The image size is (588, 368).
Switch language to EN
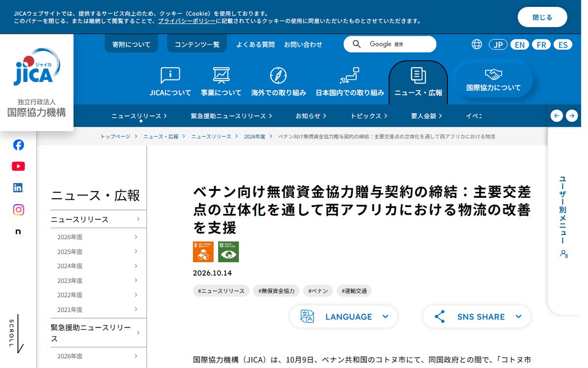tap(519, 45)
